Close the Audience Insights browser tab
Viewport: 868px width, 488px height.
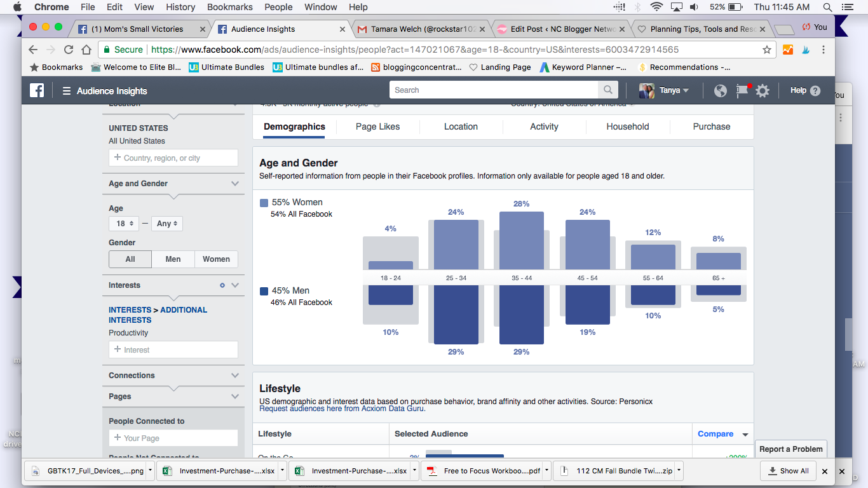(342, 29)
